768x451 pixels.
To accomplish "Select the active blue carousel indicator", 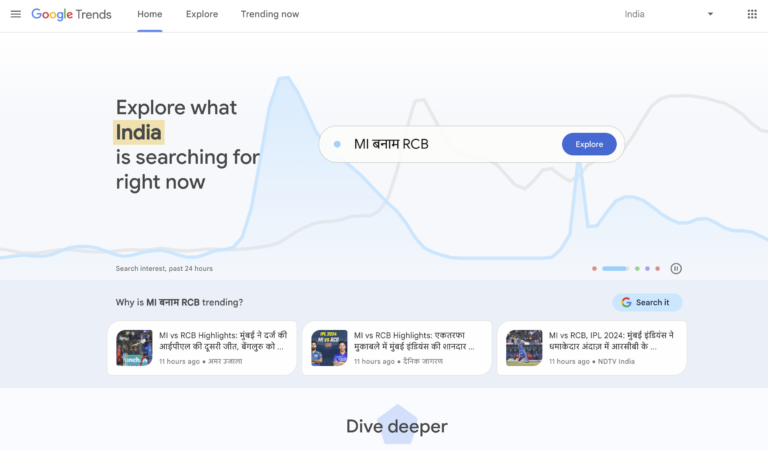I will point(615,268).
